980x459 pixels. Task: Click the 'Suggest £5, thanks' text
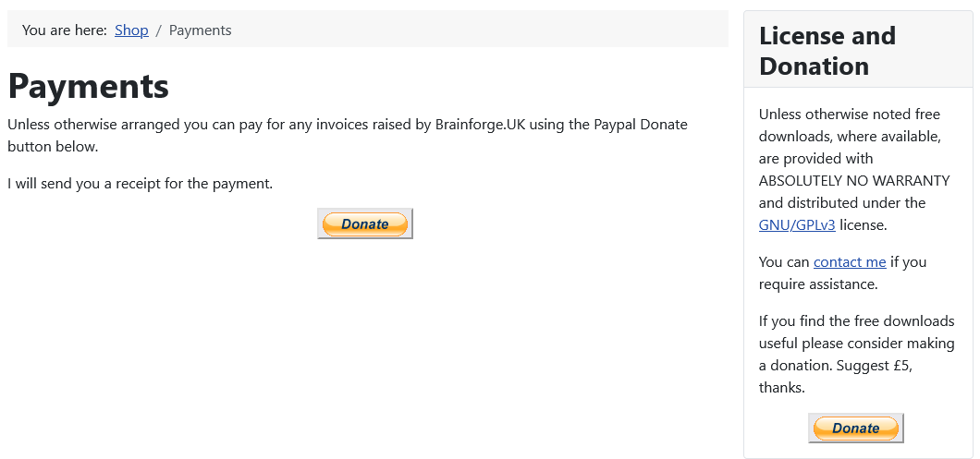[837, 377]
